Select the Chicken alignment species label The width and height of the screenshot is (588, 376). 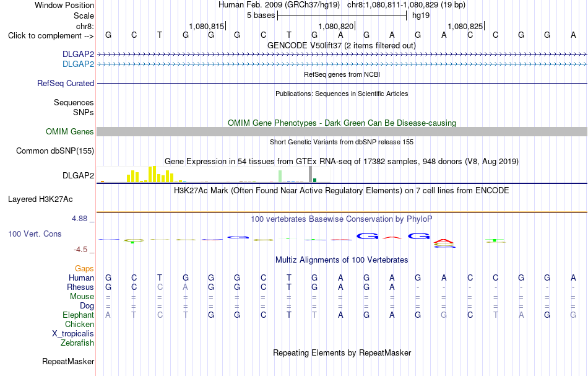pyautogui.click(x=79, y=324)
